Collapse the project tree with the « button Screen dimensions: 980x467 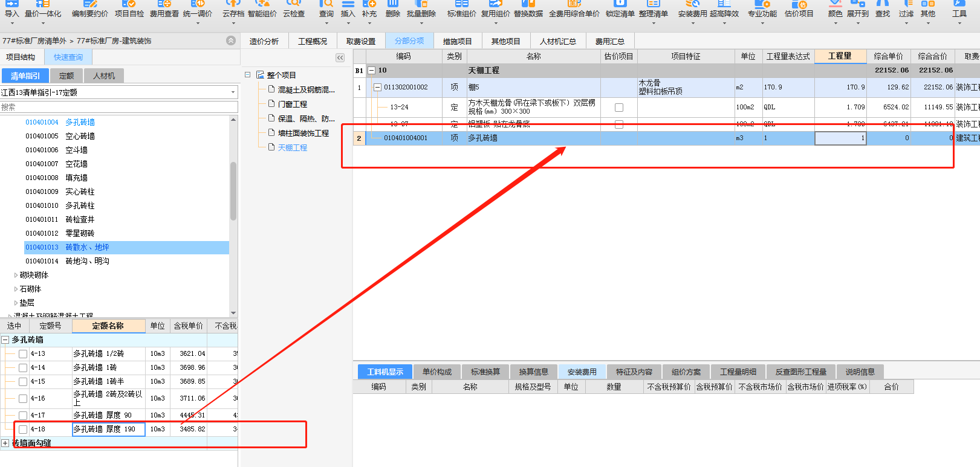click(340, 58)
